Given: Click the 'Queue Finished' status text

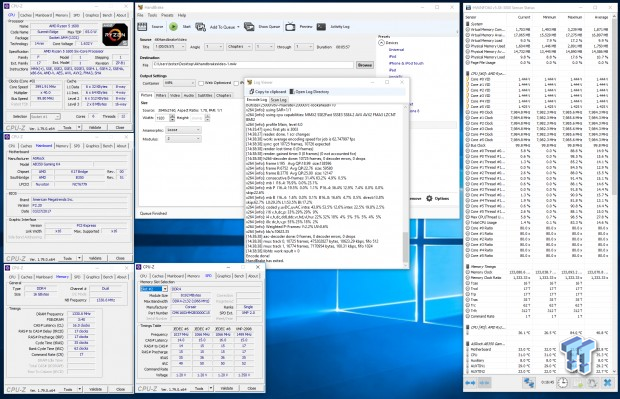Looking at the screenshot, I should pos(153,213).
